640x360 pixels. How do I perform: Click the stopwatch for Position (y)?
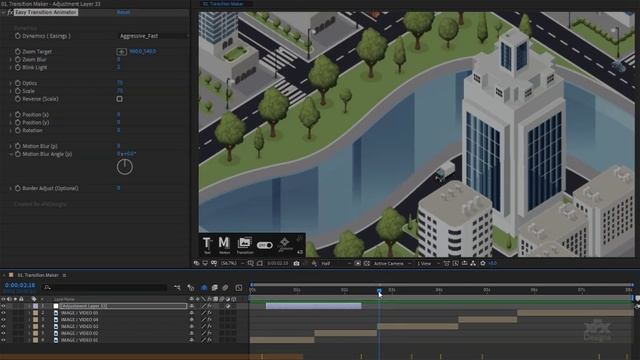click(x=18, y=122)
